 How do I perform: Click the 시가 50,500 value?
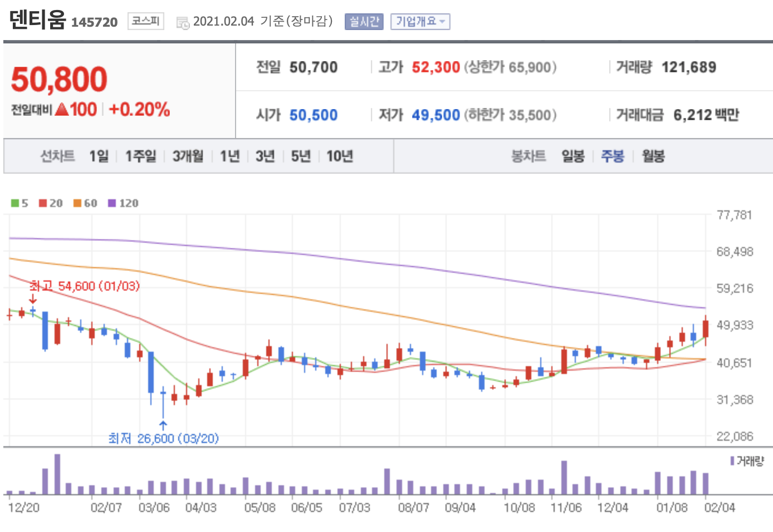[x=314, y=115]
